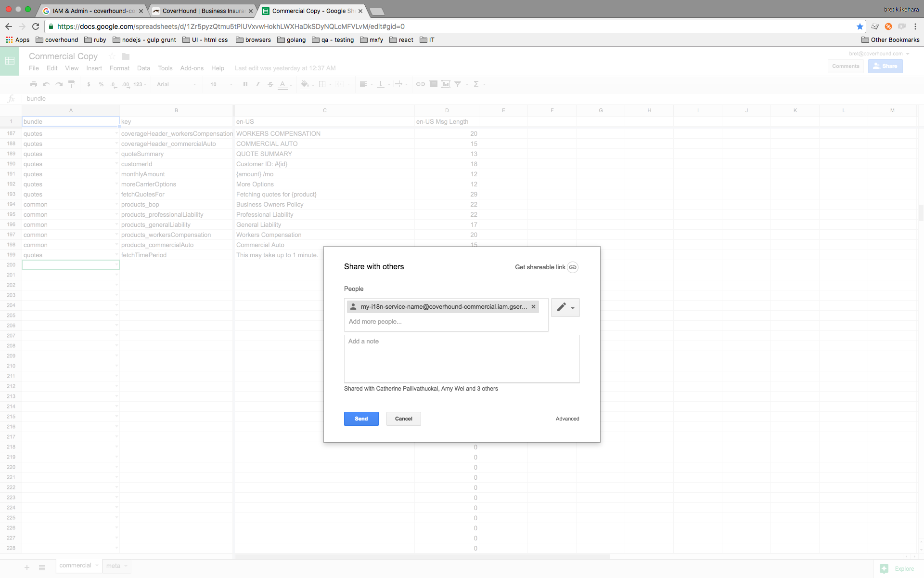Viewport: 924px width, 578px height.
Task: Click the print icon in toolbar
Action: click(x=34, y=84)
